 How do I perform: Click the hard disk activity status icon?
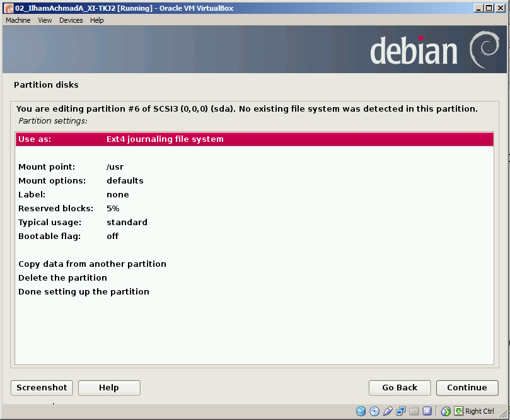click(x=361, y=411)
